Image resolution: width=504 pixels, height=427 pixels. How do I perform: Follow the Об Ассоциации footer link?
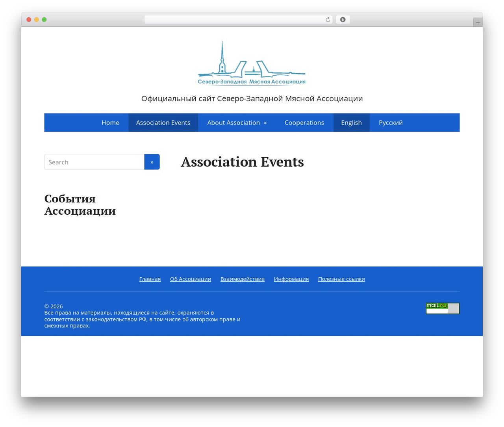click(191, 279)
